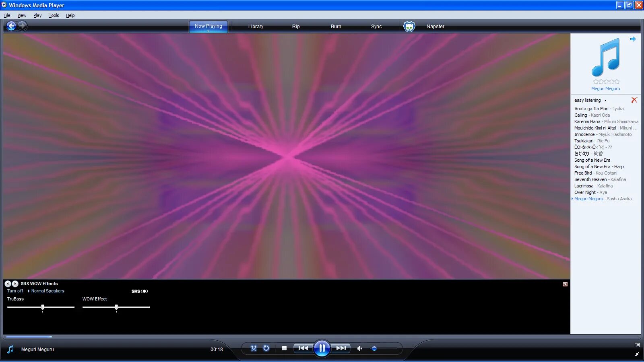
Task: Click the music note icon beside Meguri Meguru
Action: [10, 349]
